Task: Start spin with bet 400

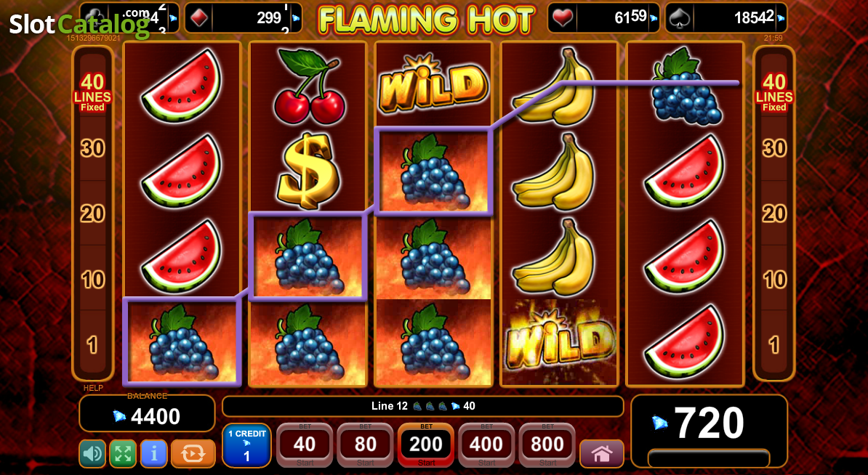Action: [x=486, y=445]
